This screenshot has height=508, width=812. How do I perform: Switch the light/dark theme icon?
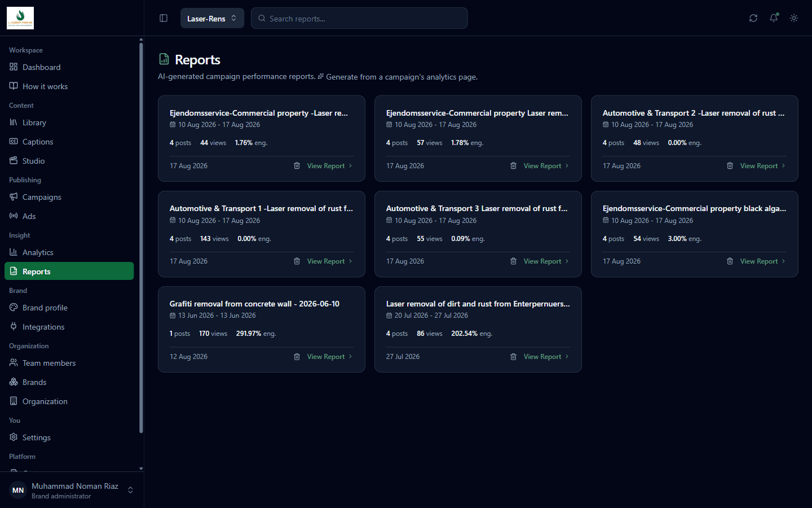794,18
